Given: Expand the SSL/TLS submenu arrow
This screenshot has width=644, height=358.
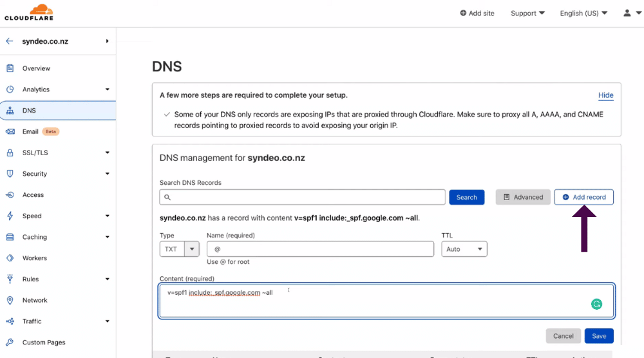Looking at the screenshot, I should coord(107,153).
